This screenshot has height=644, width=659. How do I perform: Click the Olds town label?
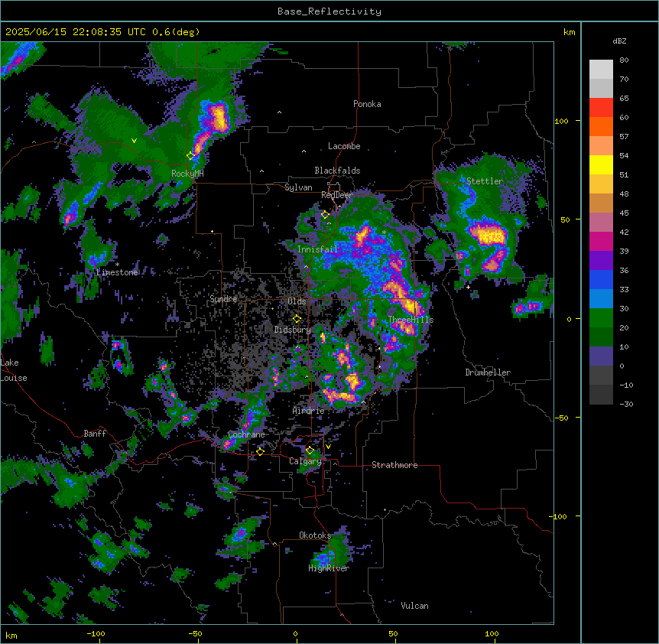point(297,301)
